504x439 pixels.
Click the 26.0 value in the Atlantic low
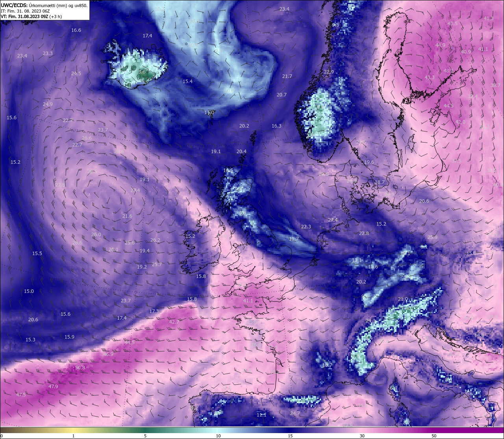click(x=96, y=235)
